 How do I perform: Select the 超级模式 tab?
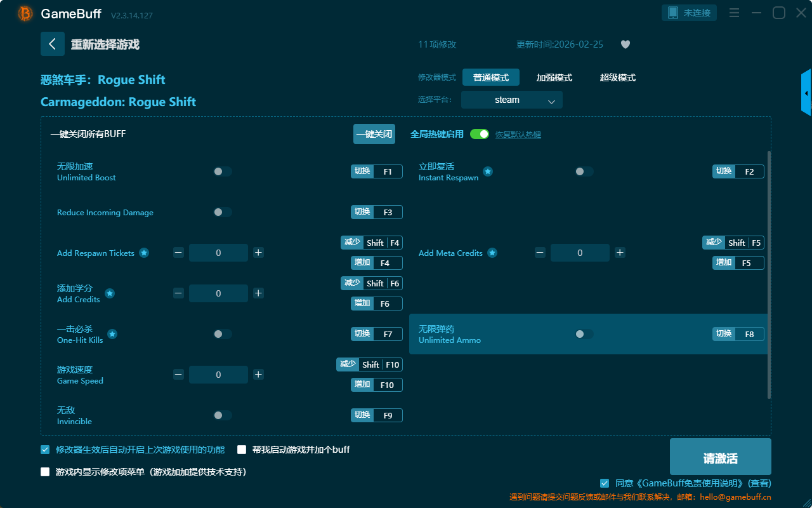click(617, 77)
